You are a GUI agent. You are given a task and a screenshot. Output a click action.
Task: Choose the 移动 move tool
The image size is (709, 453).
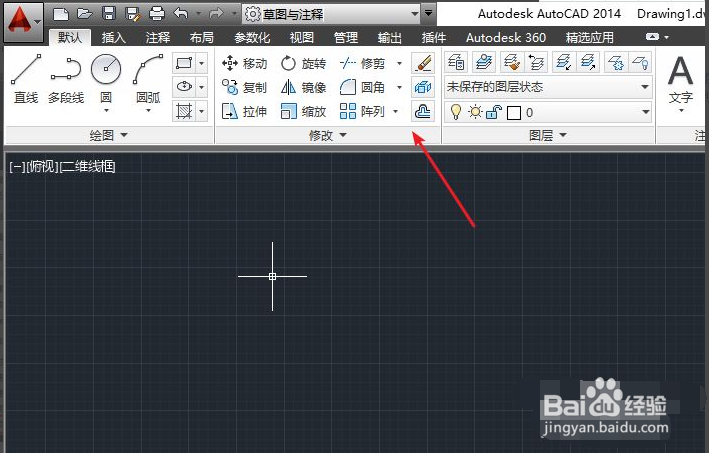pos(245,63)
